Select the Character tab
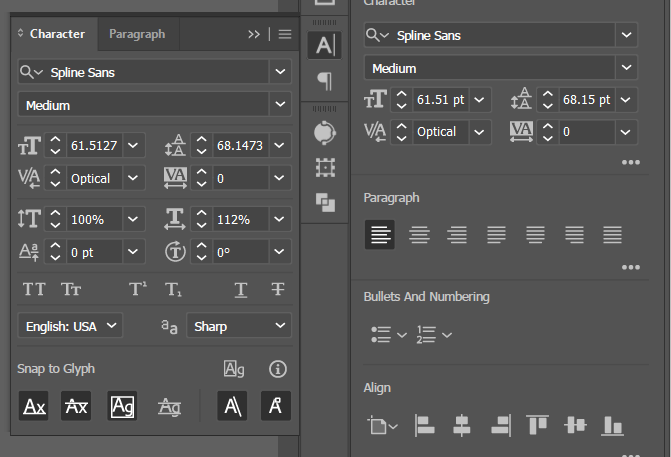Screen dimensions: 671x457 tap(57, 34)
